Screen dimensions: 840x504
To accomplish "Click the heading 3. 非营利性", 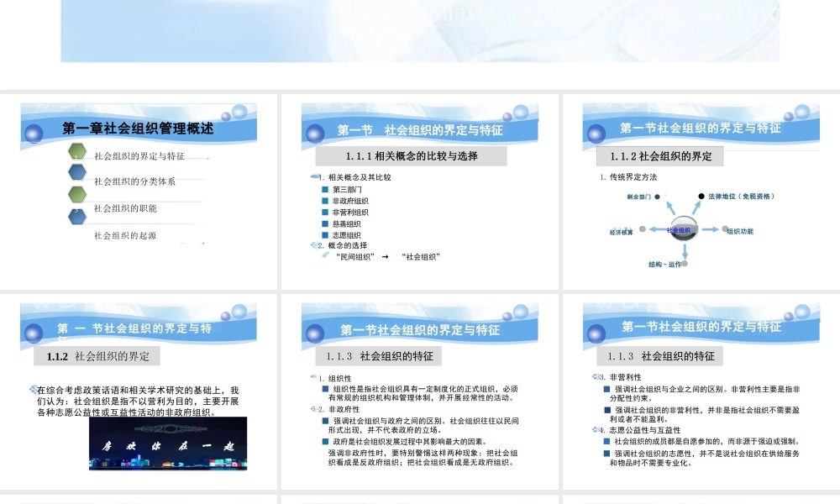I will pyautogui.click(x=620, y=377).
